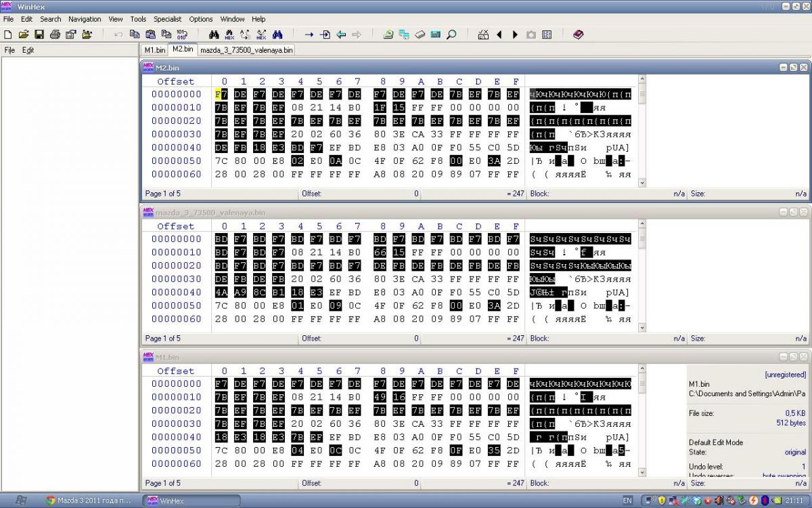
Task: Click the Find Text binoculars icon
Action: point(214,34)
